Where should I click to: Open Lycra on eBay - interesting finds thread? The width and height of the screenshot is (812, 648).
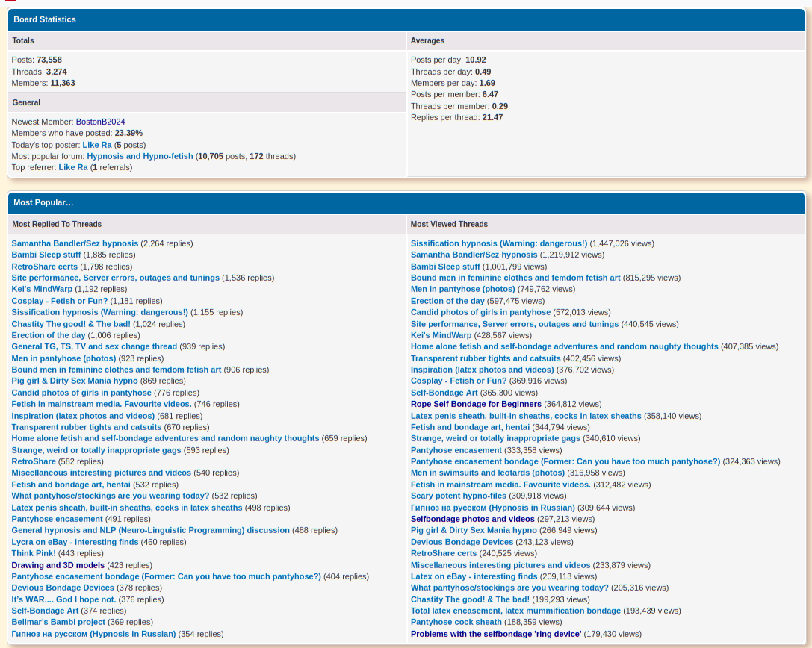[75, 542]
